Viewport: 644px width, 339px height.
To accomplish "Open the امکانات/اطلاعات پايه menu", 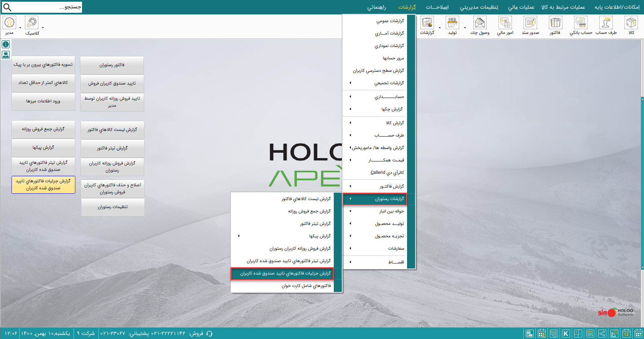I will (617, 7).
